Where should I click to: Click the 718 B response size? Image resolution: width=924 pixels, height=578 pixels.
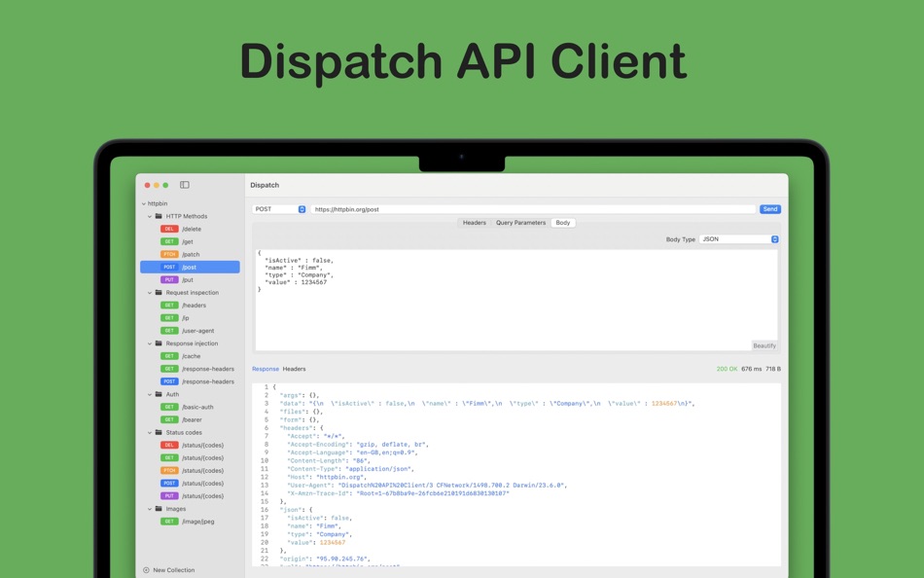(773, 369)
